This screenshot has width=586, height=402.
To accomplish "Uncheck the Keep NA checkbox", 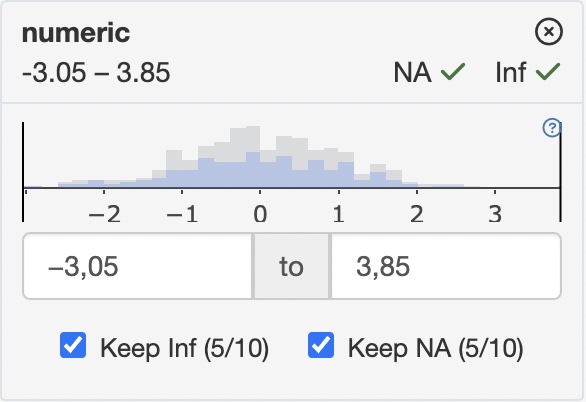I will (x=321, y=345).
